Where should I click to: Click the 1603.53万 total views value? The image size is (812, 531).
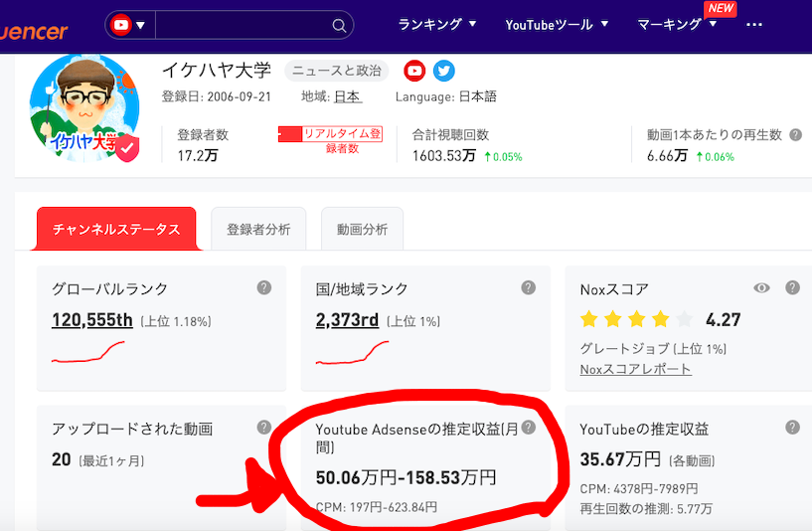coord(444,156)
